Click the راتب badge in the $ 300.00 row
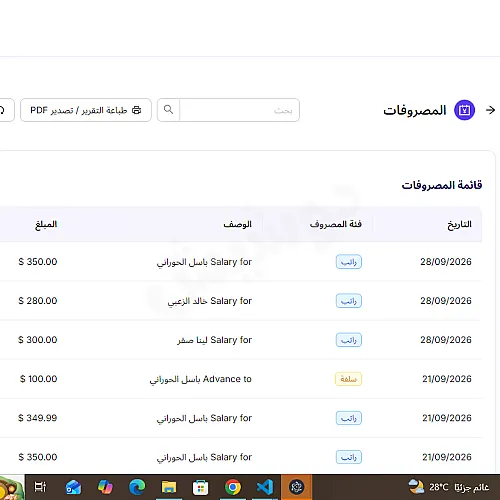 [x=349, y=340]
